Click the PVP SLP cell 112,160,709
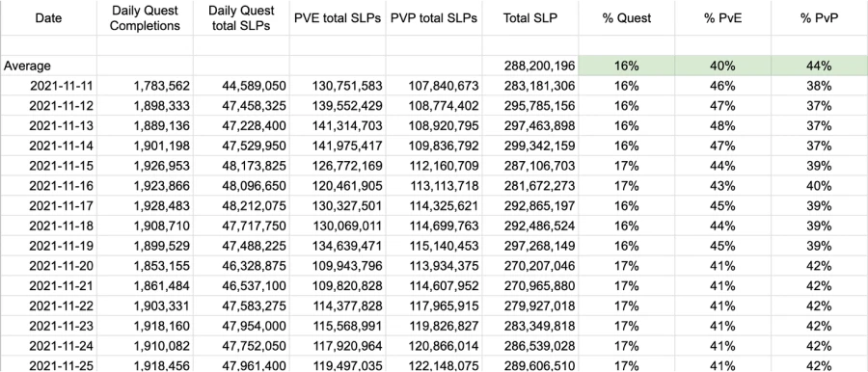Screen dimensions: 868x372 pyautogui.click(x=434, y=166)
